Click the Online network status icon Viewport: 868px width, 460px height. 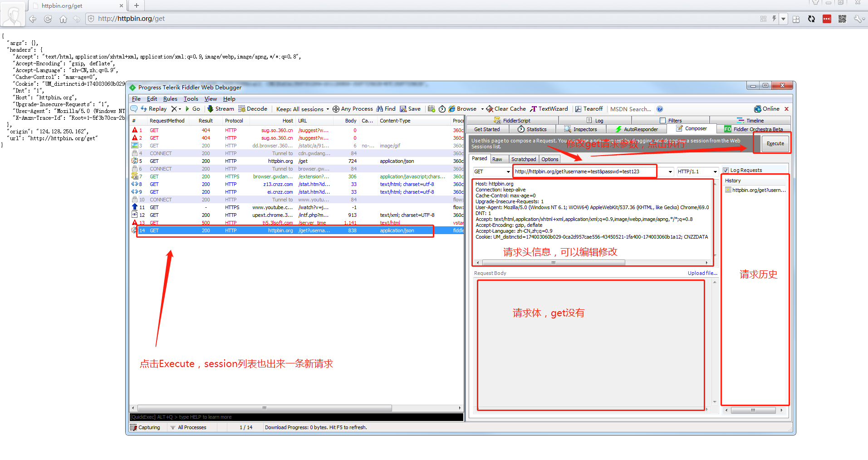[757, 109]
